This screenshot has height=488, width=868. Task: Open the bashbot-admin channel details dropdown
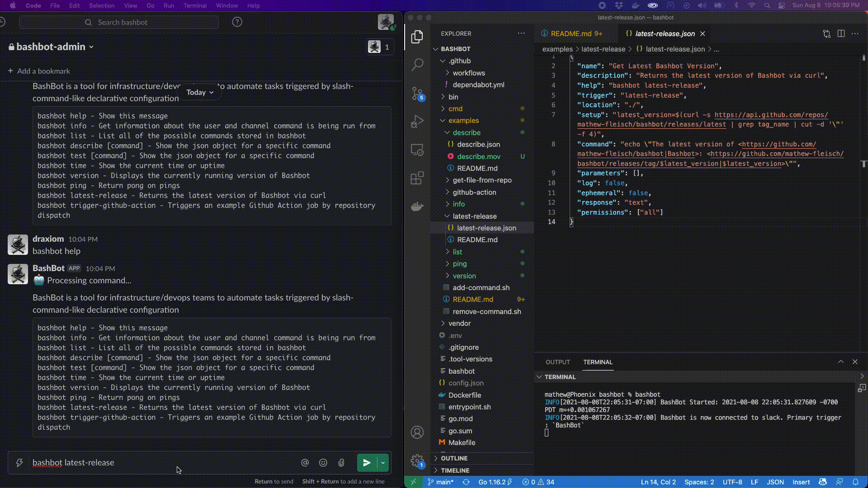tap(51, 47)
